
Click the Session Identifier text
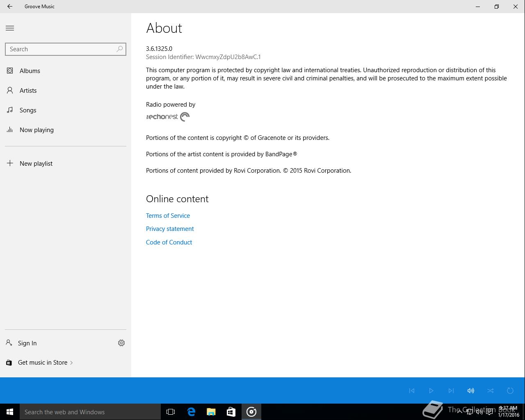pyautogui.click(x=203, y=57)
